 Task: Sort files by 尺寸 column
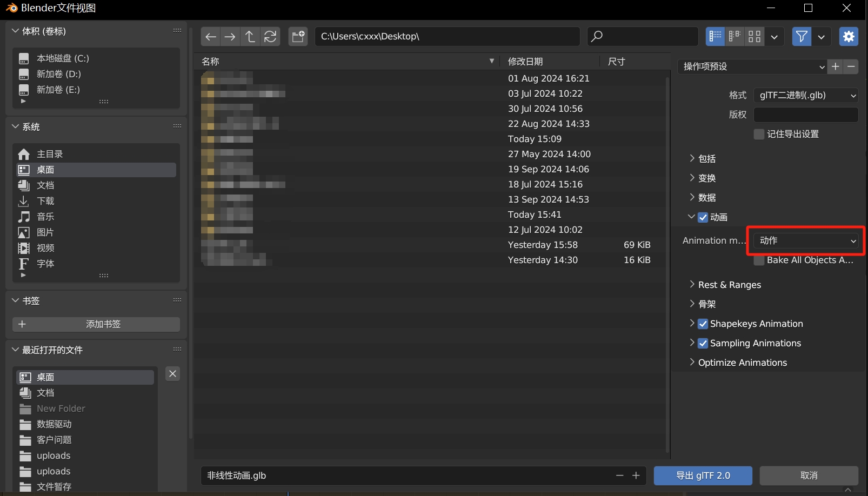coord(635,61)
